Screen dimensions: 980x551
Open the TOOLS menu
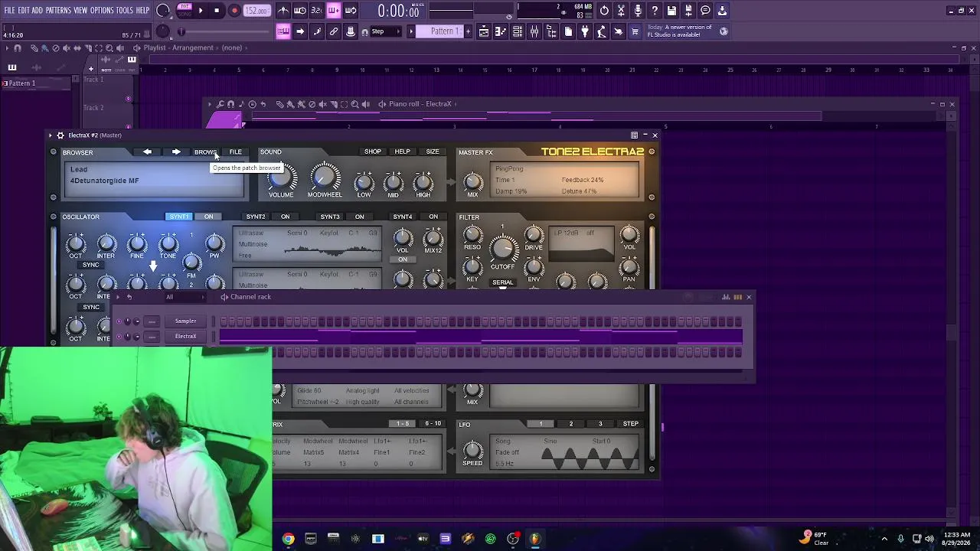tap(125, 11)
